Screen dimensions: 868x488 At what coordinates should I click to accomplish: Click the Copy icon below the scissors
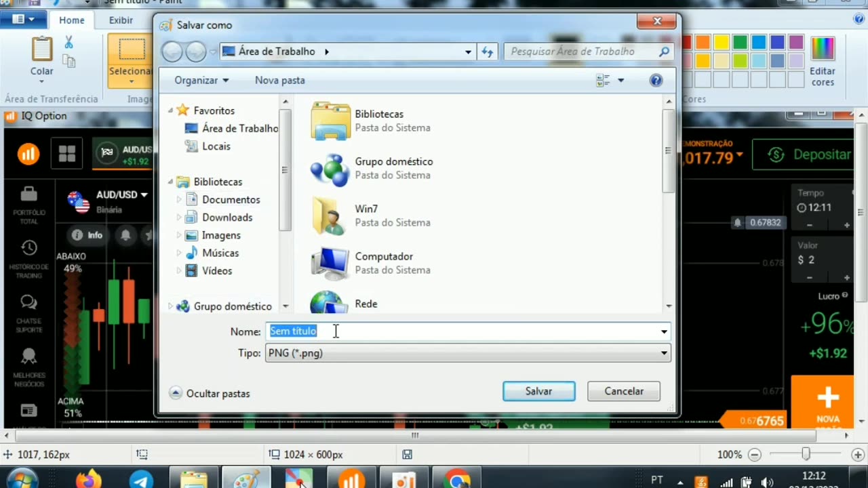point(68,62)
